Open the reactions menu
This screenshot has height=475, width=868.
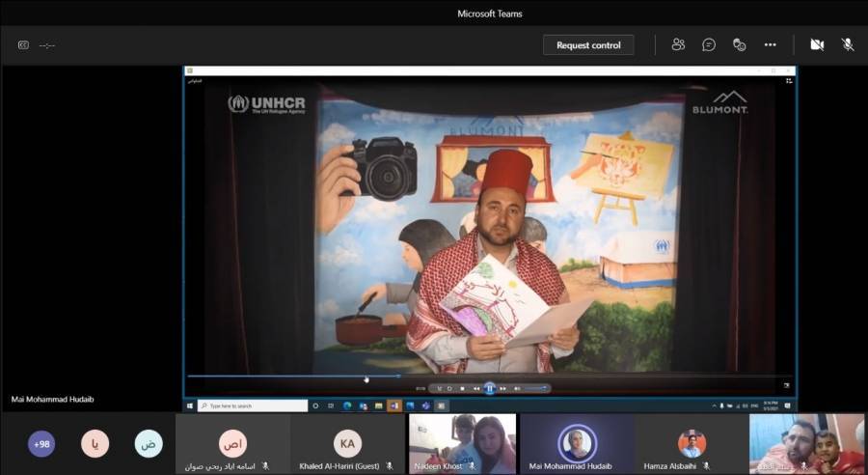click(x=740, y=44)
